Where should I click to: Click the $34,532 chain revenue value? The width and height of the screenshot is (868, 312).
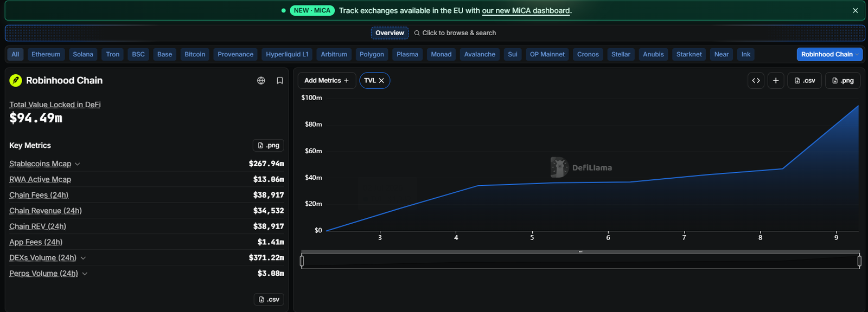(269, 211)
